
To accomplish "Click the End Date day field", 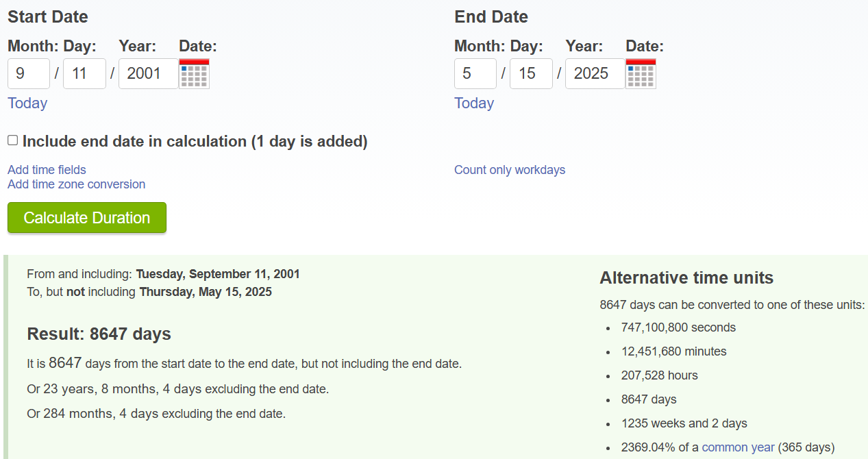I will click(531, 73).
